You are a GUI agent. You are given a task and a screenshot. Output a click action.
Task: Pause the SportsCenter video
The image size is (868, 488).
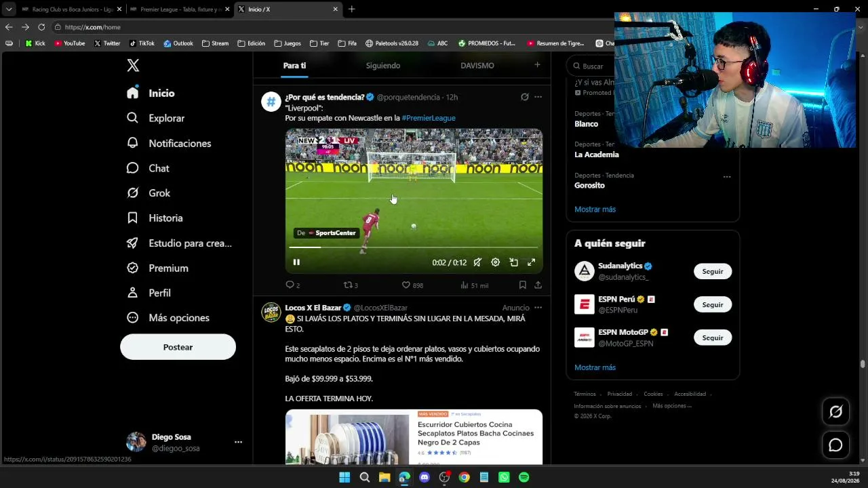[296, 262]
